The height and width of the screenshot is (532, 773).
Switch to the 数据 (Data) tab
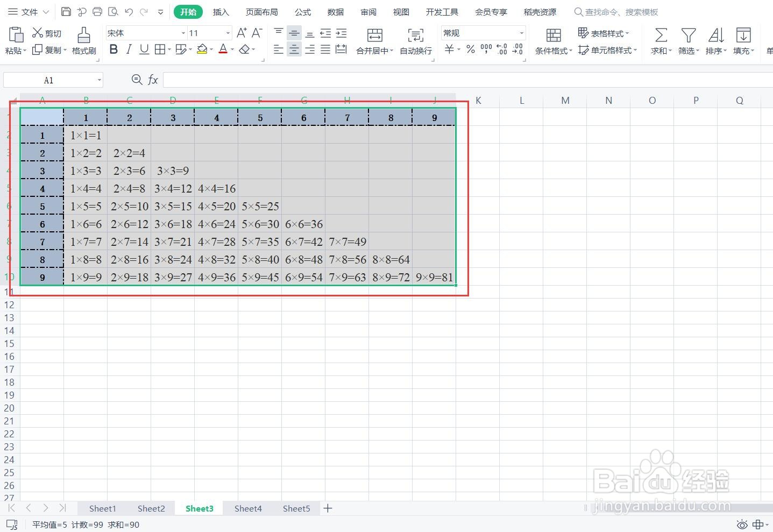[x=336, y=12]
